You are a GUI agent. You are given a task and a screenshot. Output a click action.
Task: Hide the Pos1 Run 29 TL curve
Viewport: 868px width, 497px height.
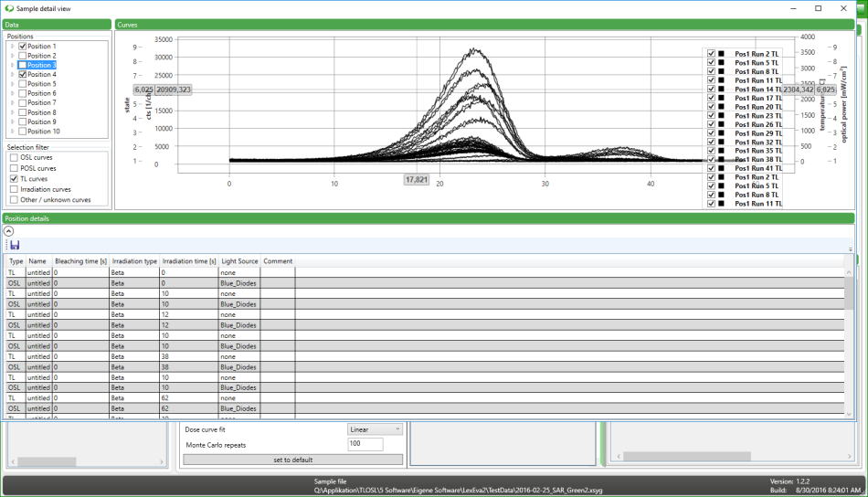pyautogui.click(x=712, y=133)
